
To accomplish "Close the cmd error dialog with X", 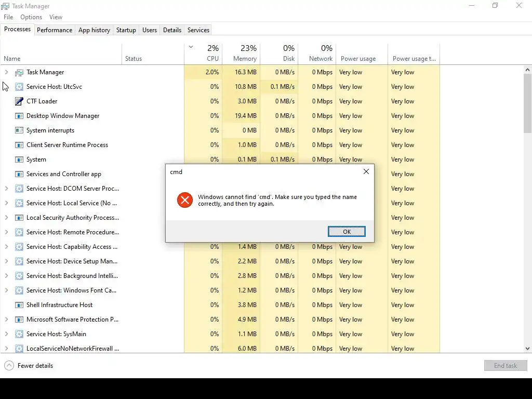I will (366, 171).
